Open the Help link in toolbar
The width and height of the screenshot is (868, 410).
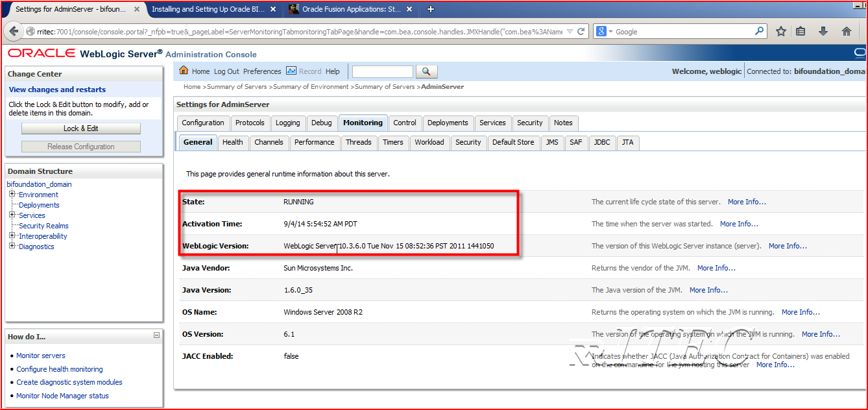[x=332, y=71]
